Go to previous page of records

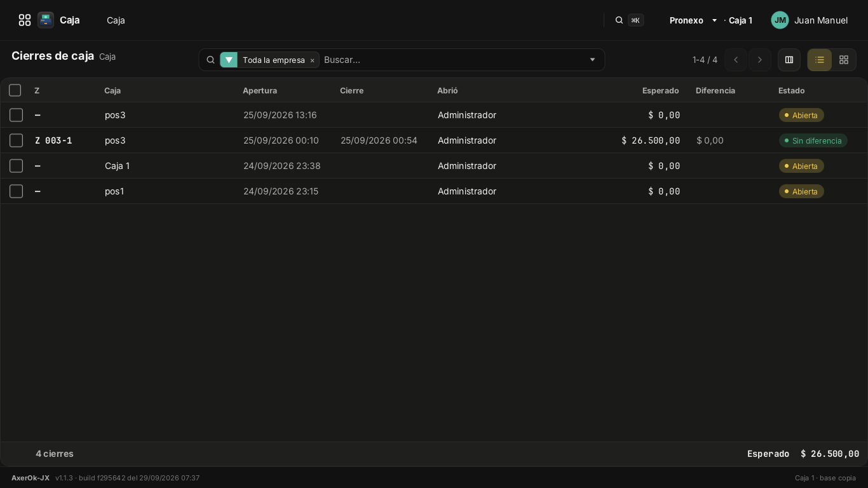pos(736,60)
